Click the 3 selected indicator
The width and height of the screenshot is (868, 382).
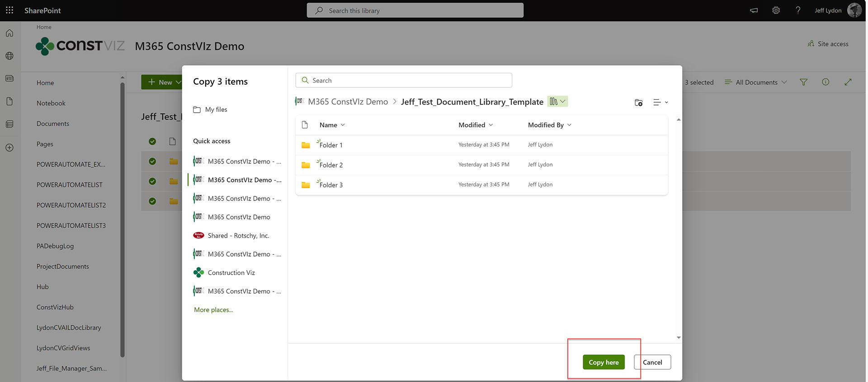(699, 82)
